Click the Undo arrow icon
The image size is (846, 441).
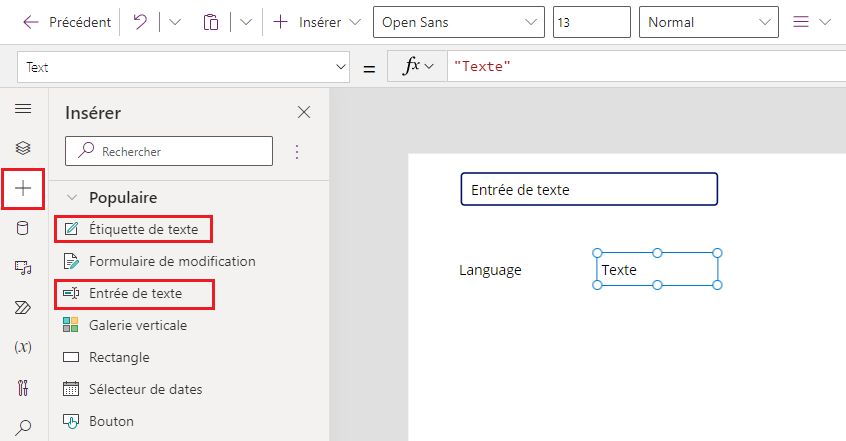[x=139, y=22]
